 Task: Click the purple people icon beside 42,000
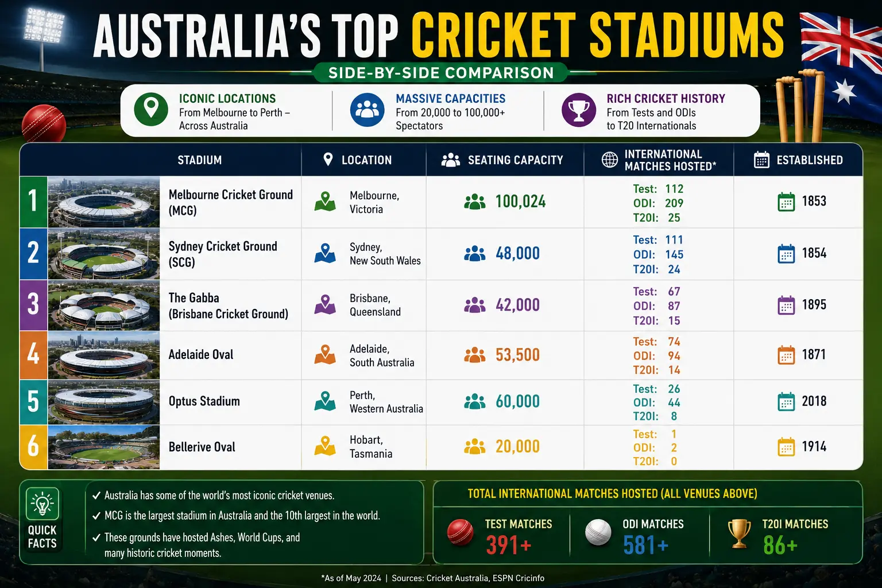pos(475,305)
